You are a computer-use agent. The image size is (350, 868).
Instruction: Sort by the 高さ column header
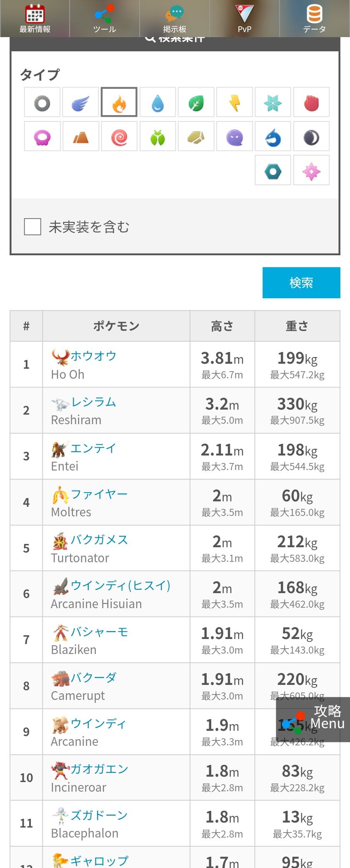click(x=222, y=326)
